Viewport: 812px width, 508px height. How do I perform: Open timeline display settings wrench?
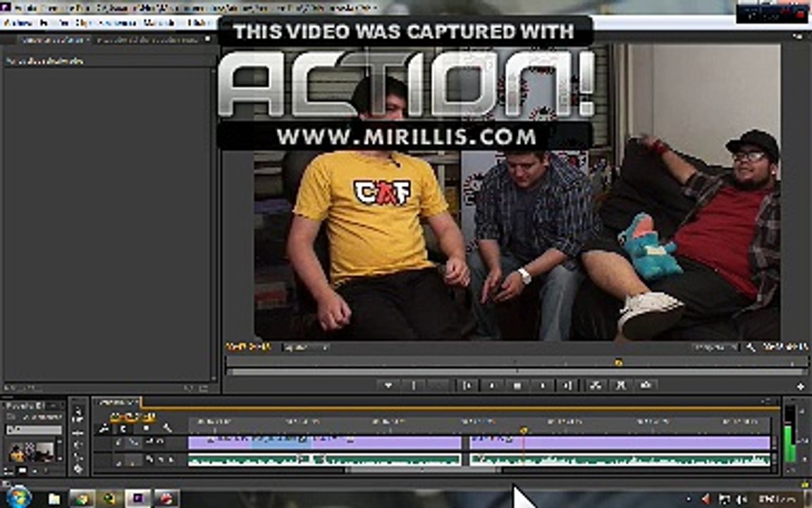[x=167, y=429]
